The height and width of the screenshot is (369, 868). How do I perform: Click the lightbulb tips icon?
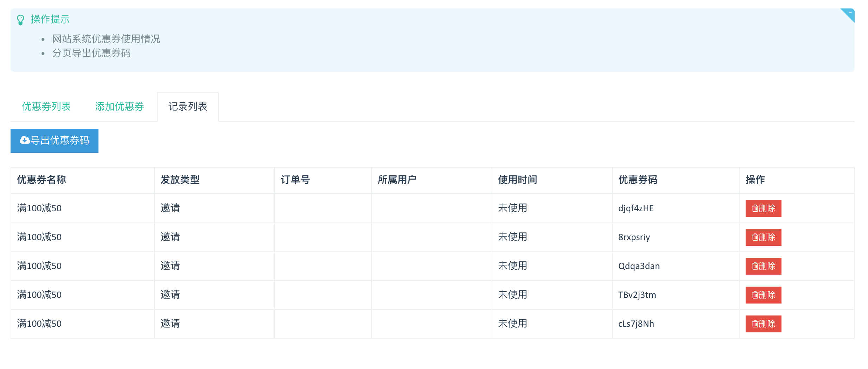(20, 20)
